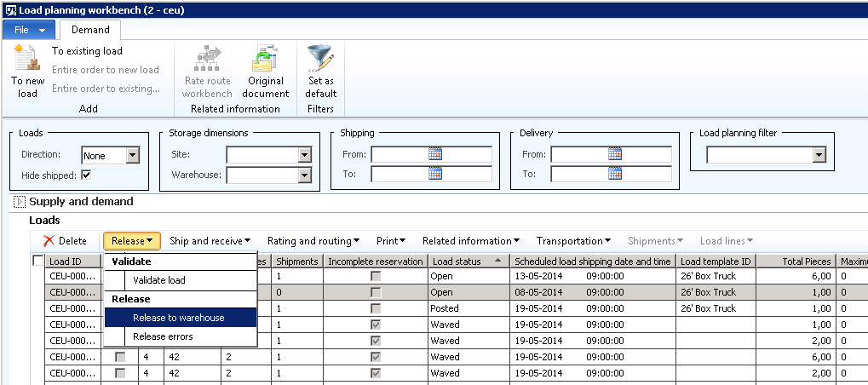Click the Set as default filter icon
868x385 pixels.
tap(320, 60)
